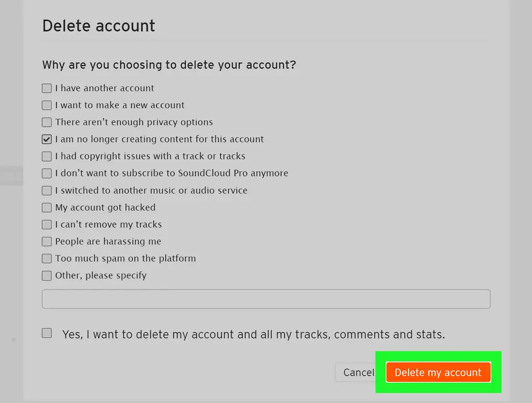Check 'I had copyright issues' box
This screenshot has width=532, height=403.
pyautogui.click(x=47, y=156)
